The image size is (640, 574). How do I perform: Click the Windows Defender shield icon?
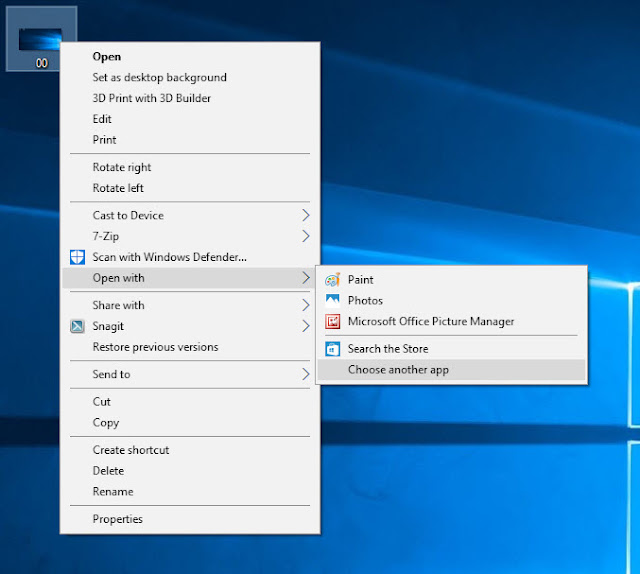click(77, 257)
